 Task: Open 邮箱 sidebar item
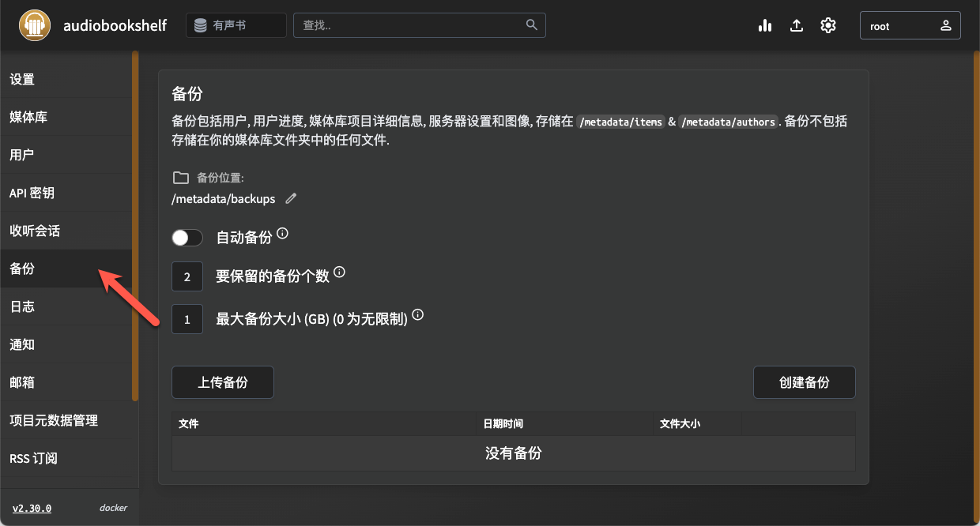[x=66, y=382]
